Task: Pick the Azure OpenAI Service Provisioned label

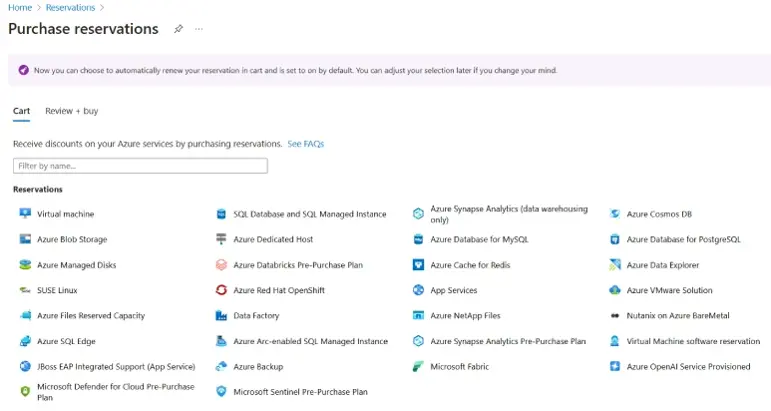Action: click(x=688, y=367)
